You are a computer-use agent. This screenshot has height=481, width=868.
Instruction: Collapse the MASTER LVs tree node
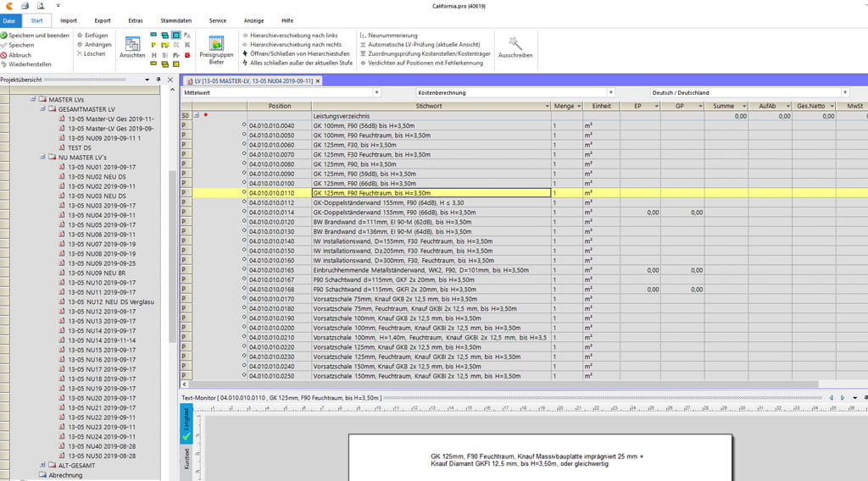[x=31, y=99]
